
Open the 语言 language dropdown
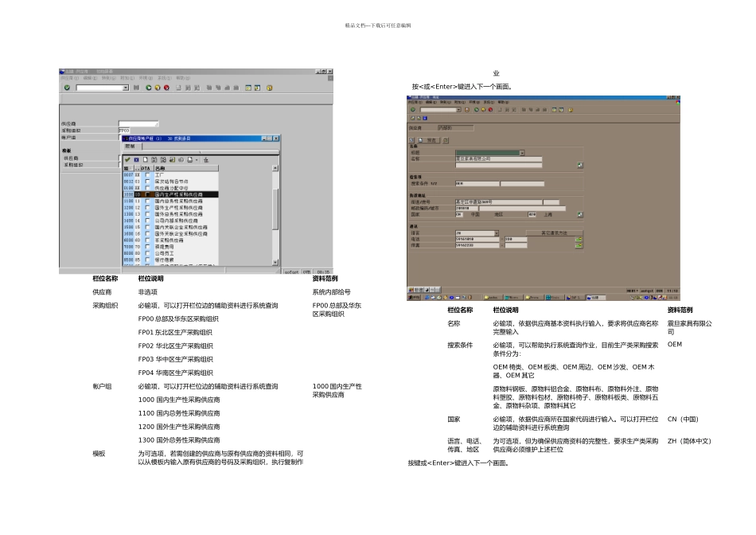(x=497, y=233)
